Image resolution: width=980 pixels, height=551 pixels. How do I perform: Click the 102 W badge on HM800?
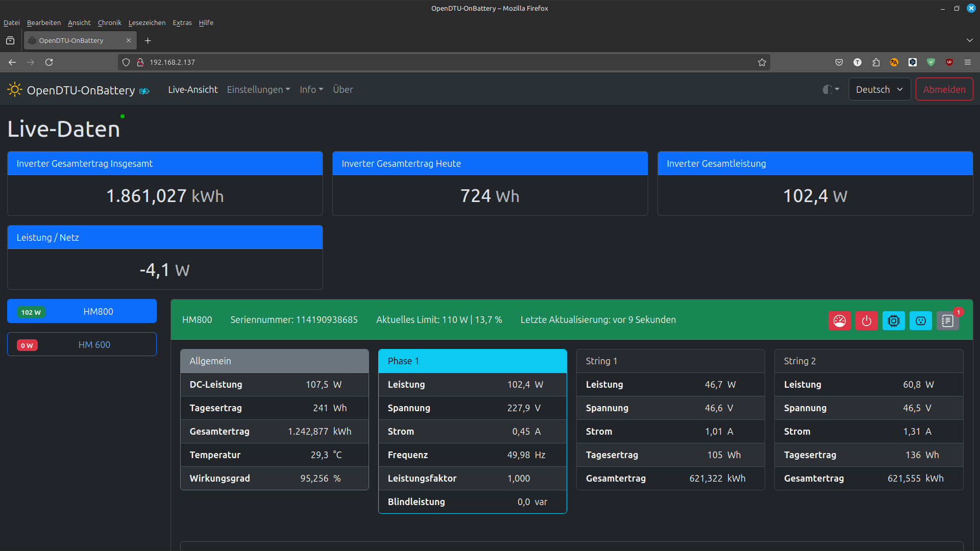31,312
